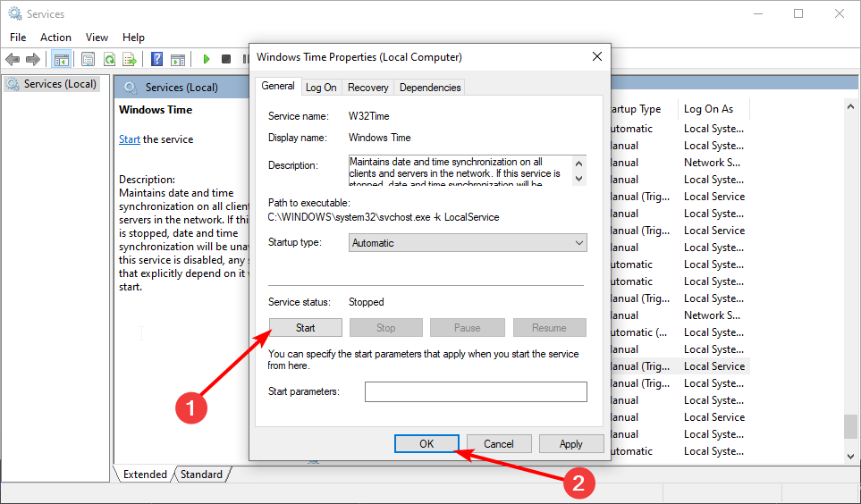Click the services list scrollbar up arrow
This screenshot has width=861, height=504.
850,106
